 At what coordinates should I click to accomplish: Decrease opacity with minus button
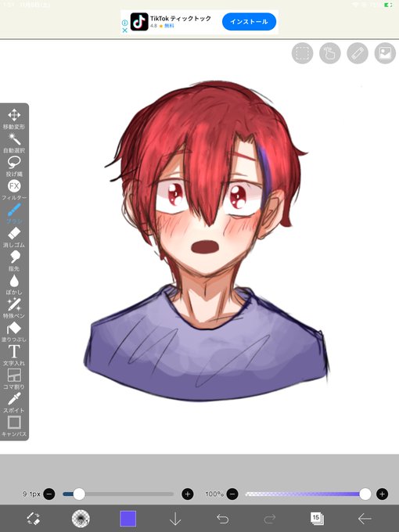(232, 494)
